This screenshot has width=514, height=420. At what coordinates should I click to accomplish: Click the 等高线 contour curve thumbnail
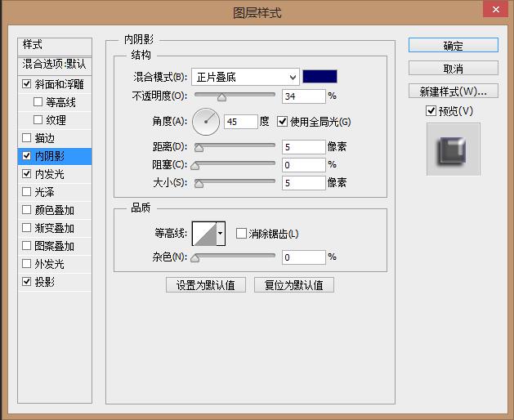coord(204,234)
